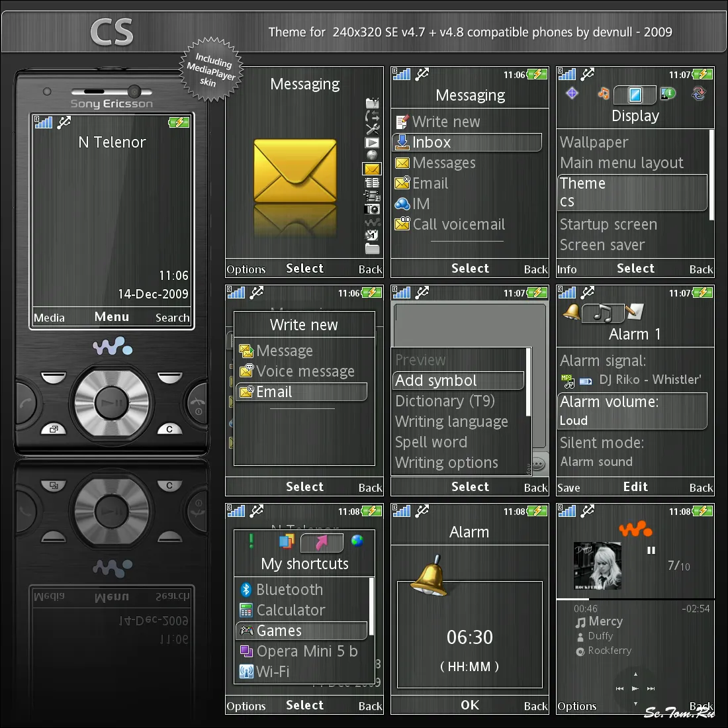Select the Calls icon with phone and arrows

tap(372, 116)
